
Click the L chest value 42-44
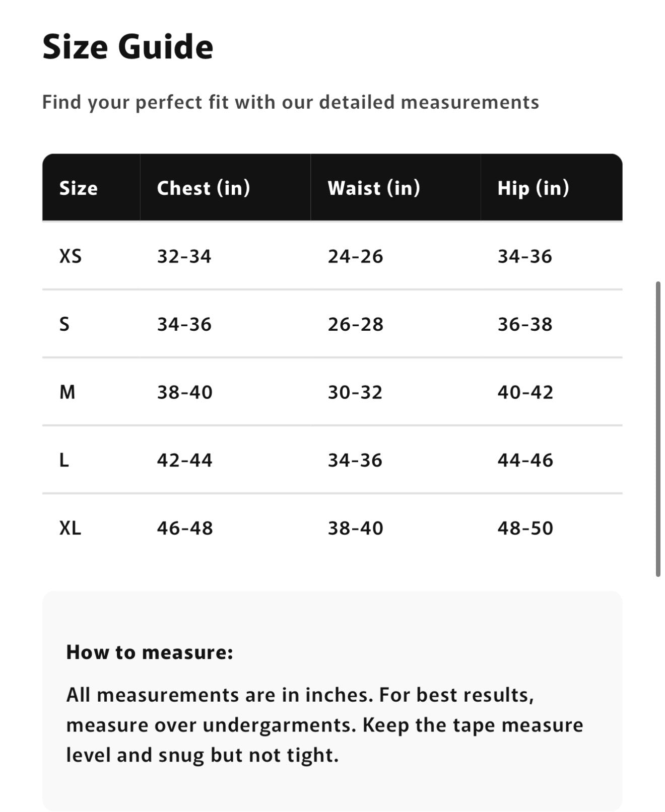point(184,460)
